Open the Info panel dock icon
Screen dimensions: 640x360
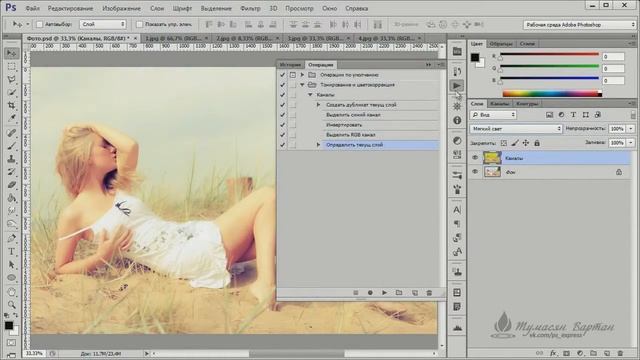(x=457, y=120)
